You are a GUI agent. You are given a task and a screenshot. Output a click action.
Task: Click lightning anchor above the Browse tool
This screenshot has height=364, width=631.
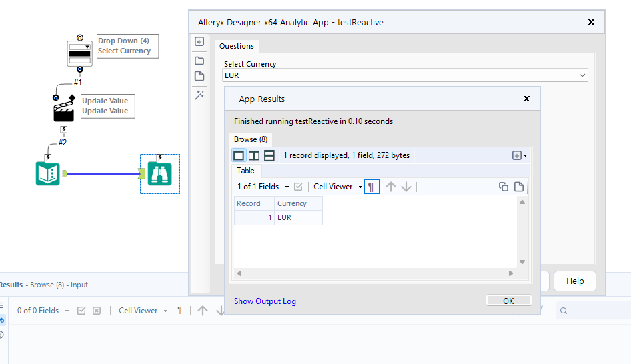point(160,157)
